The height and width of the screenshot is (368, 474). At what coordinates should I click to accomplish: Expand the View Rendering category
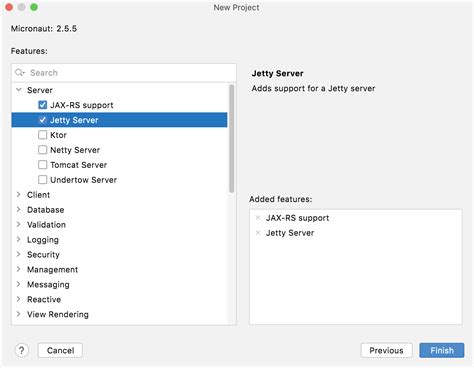pyautogui.click(x=19, y=314)
